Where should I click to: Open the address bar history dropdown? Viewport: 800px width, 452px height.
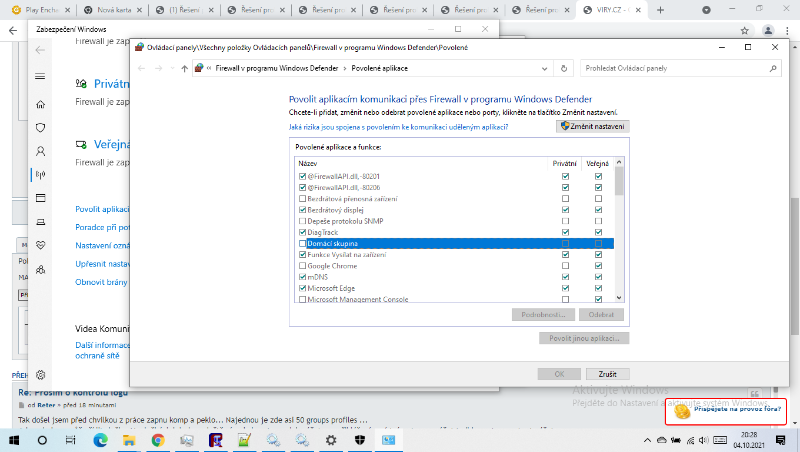[x=544, y=68]
